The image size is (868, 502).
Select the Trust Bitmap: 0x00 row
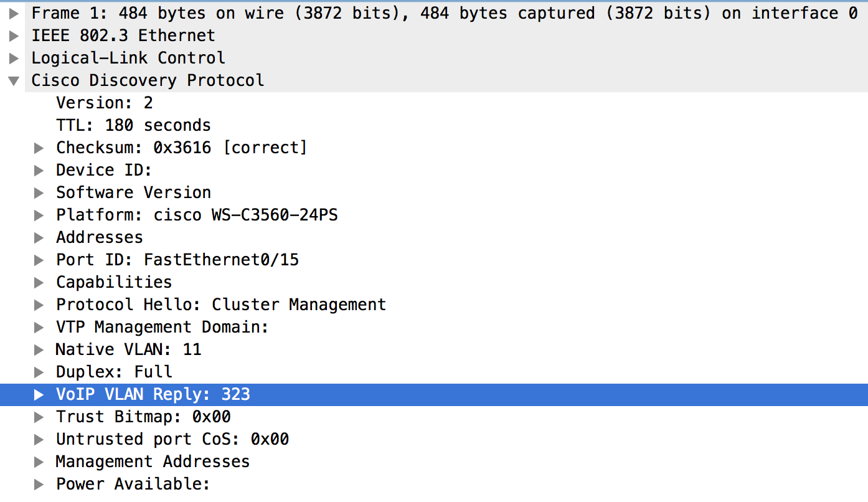[x=434, y=417]
